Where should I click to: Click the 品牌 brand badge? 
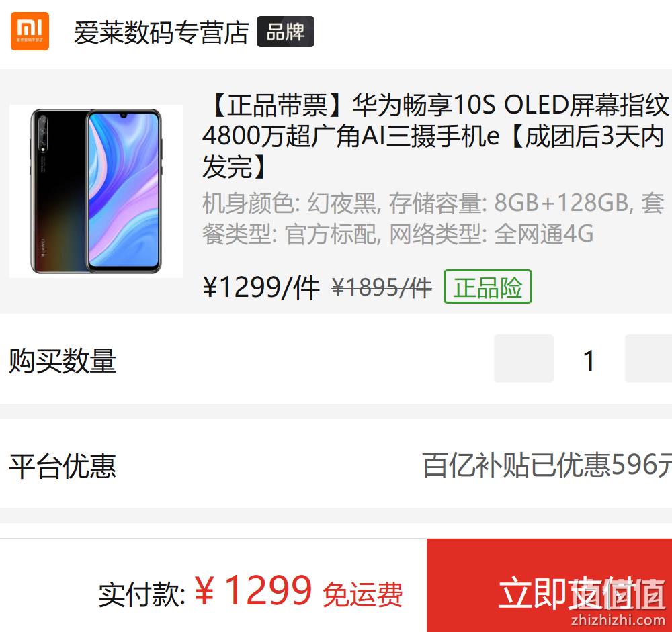pos(286,32)
